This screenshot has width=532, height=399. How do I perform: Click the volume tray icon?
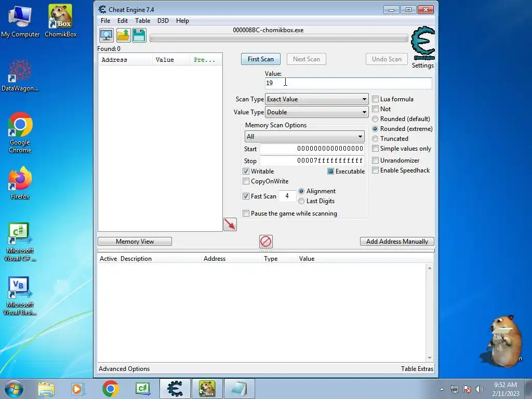point(480,389)
